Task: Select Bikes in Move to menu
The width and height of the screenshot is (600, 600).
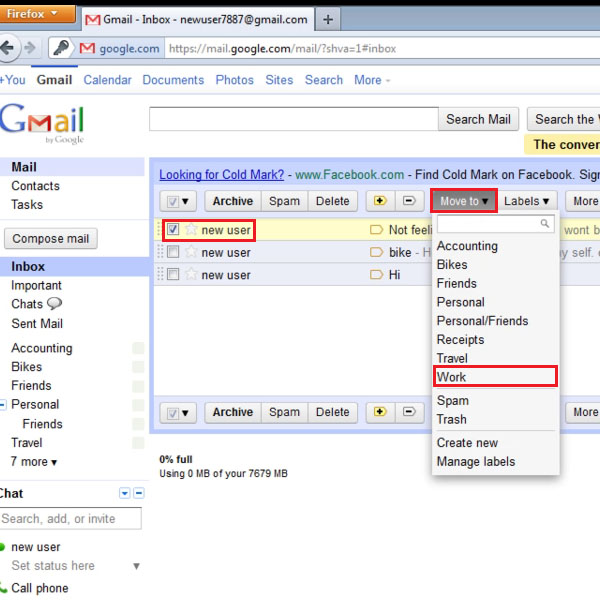Action: point(495,264)
